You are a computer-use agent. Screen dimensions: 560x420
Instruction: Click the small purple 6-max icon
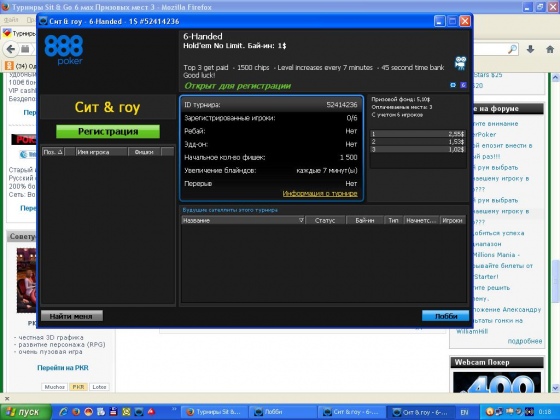pyautogui.click(x=463, y=85)
